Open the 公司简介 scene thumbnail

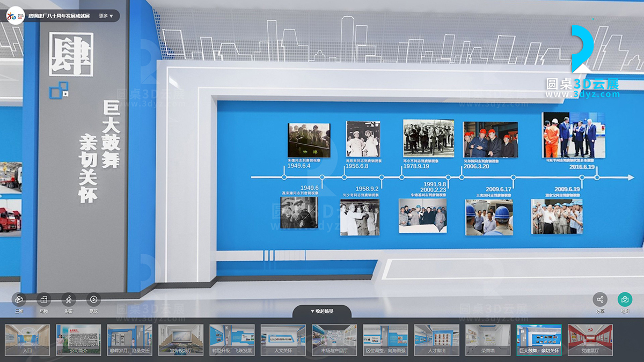78,340
